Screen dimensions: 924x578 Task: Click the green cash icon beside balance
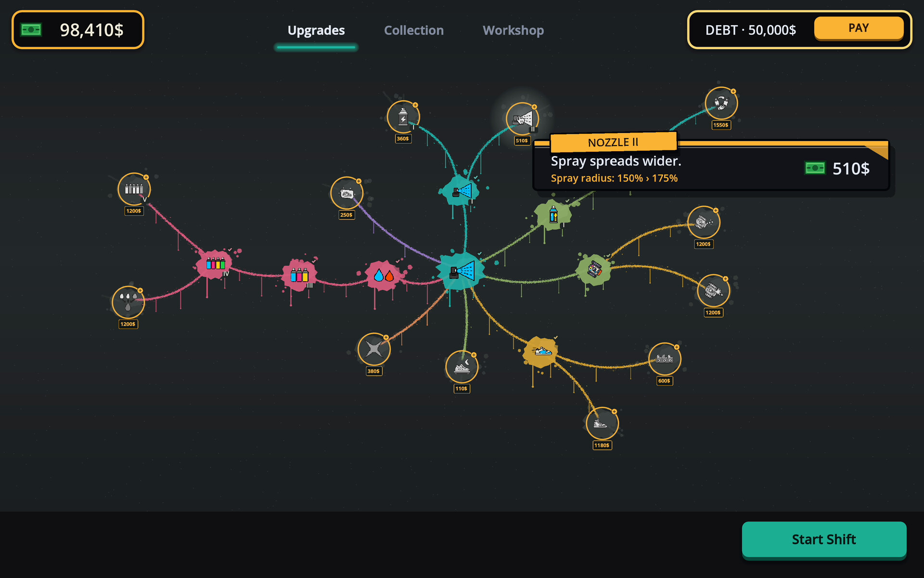(x=31, y=30)
